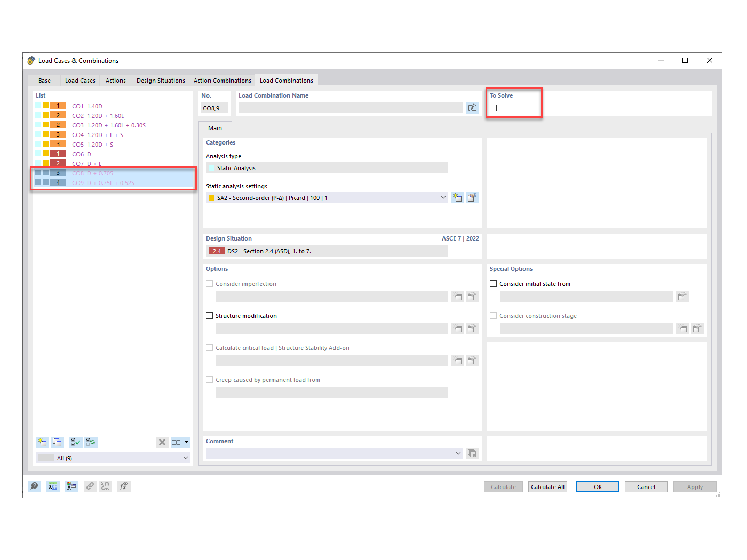Click the comment library icon beside Comment field

(x=472, y=453)
